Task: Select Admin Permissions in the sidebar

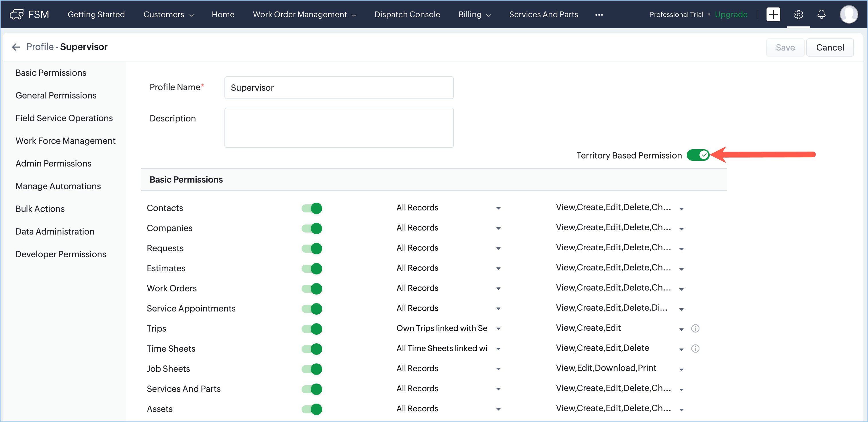Action: coord(53,164)
